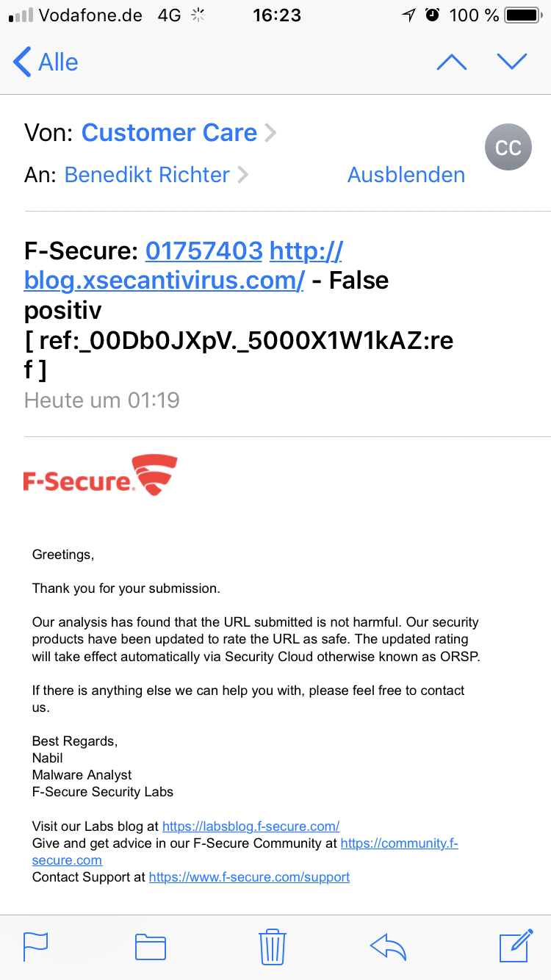Tap the reply arrow icon
The height and width of the screenshot is (980, 551).
[x=388, y=946]
